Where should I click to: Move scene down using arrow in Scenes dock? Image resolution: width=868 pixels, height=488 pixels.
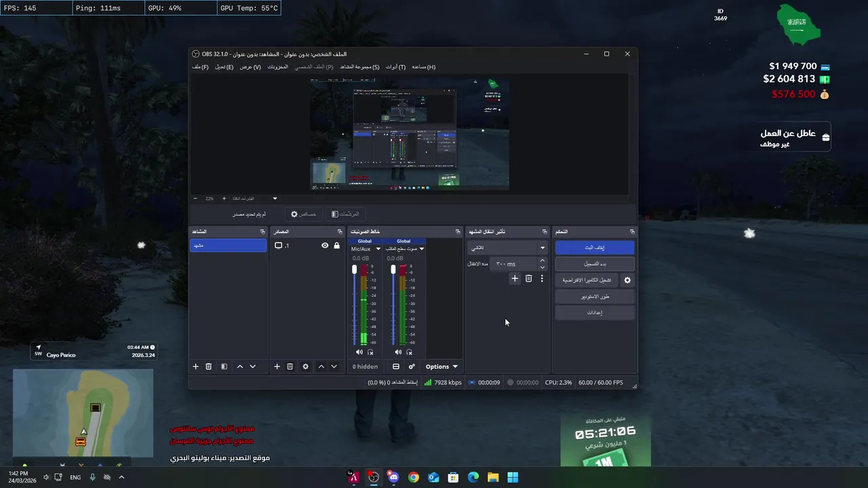pyautogui.click(x=253, y=367)
